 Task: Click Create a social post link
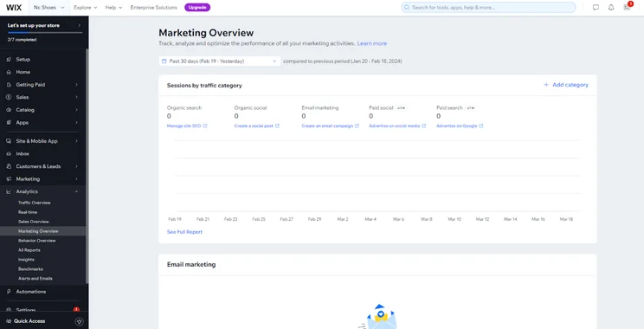pyautogui.click(x=254, y=126)
